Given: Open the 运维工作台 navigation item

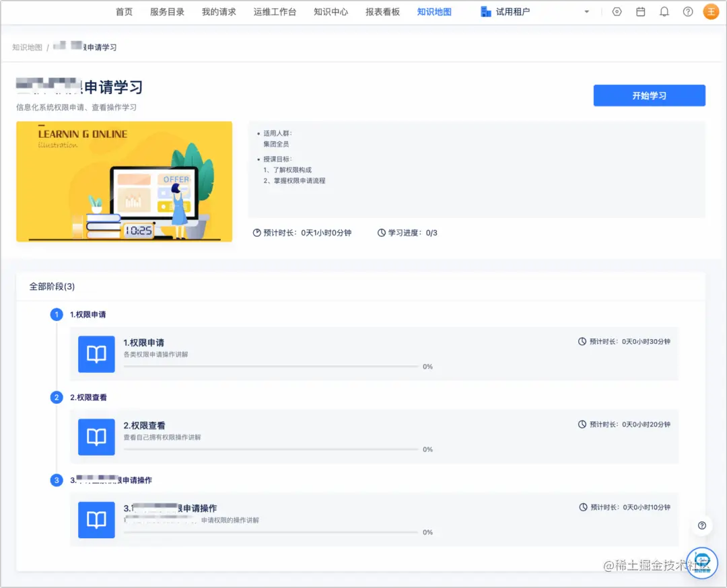Looking at the screenshot, I should [275, 11].
